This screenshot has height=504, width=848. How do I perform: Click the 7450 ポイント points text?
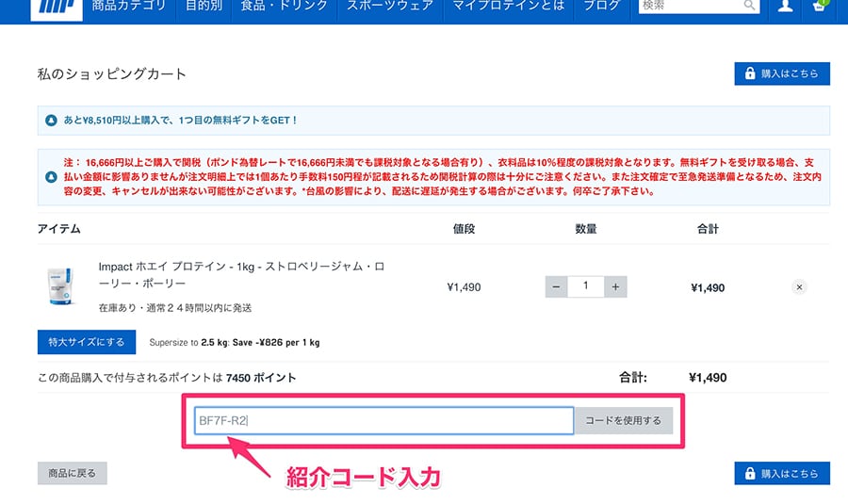pyautogui.click(x=261, y=378)
